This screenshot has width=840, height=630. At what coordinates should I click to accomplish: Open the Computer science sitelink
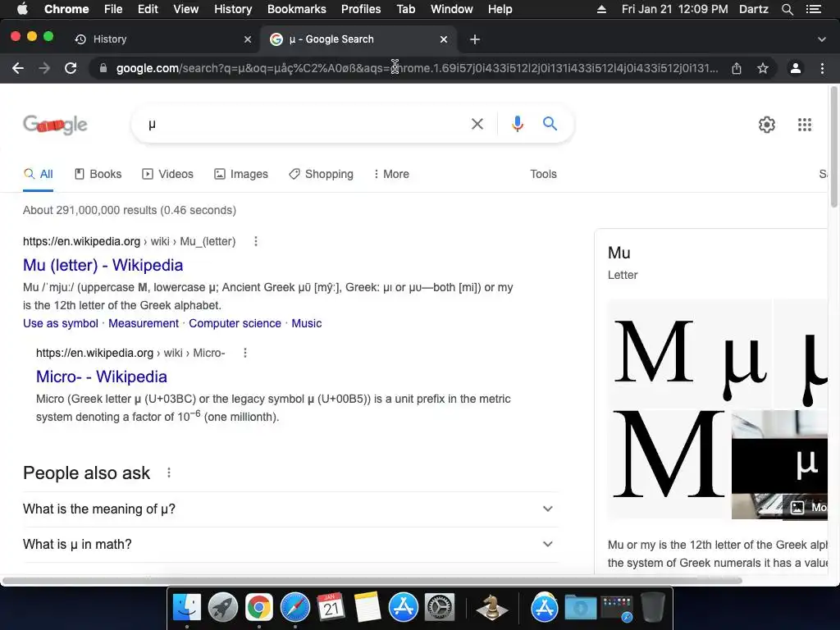tap(235, 323)
